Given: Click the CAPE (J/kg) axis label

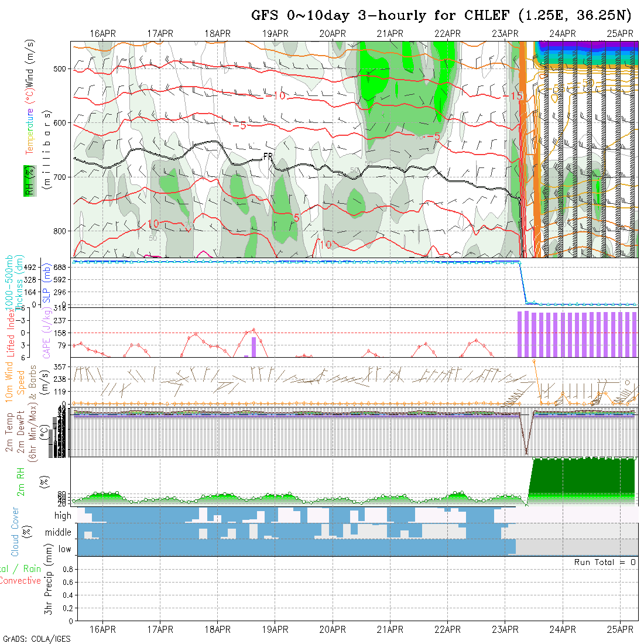Looking at the screenshot, I should (47, 334).
